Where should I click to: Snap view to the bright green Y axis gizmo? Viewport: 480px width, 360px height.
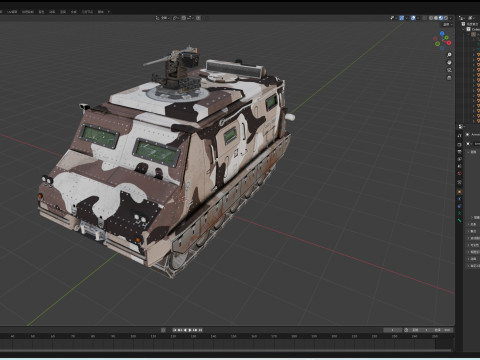(447, 37)
